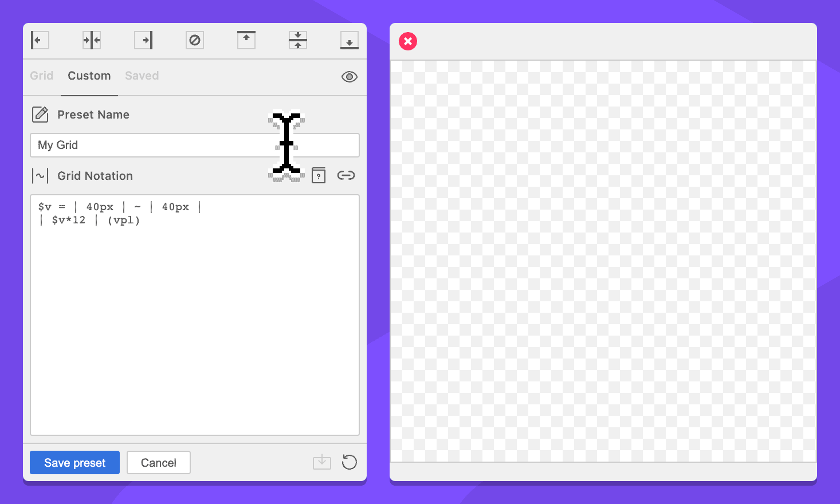
Task: Click the Save preset button
Action: 74,463
